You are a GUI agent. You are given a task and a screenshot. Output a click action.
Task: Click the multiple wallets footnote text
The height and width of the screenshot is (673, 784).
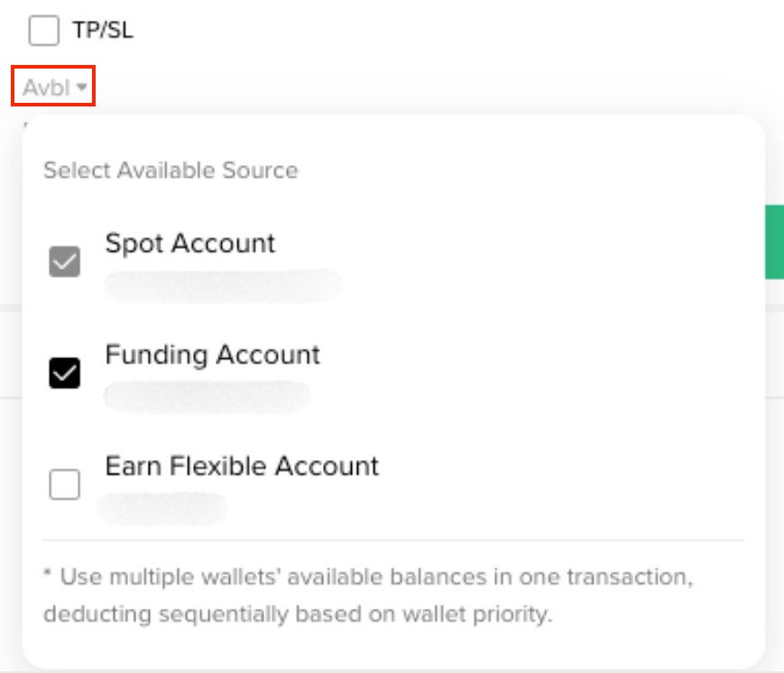click(x=368, y=595)
